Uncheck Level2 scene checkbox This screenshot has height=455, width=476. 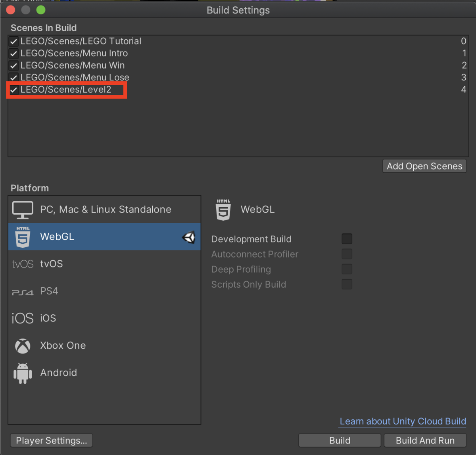coord(14,90)
